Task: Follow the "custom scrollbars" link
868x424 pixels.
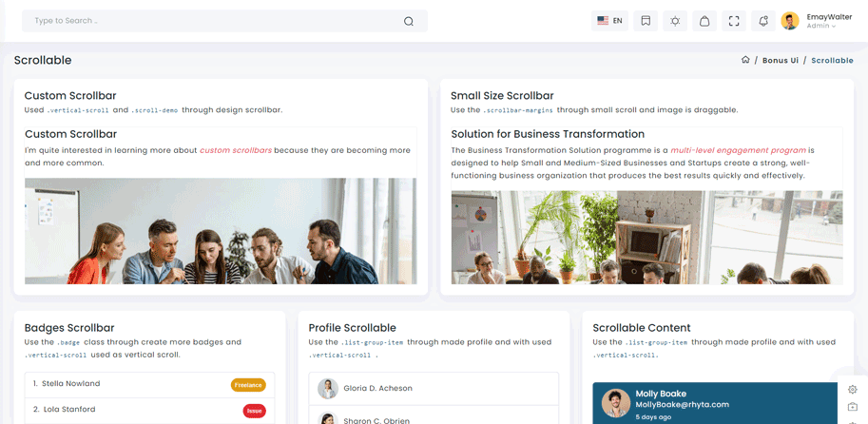Action: [x=235, y=150]
